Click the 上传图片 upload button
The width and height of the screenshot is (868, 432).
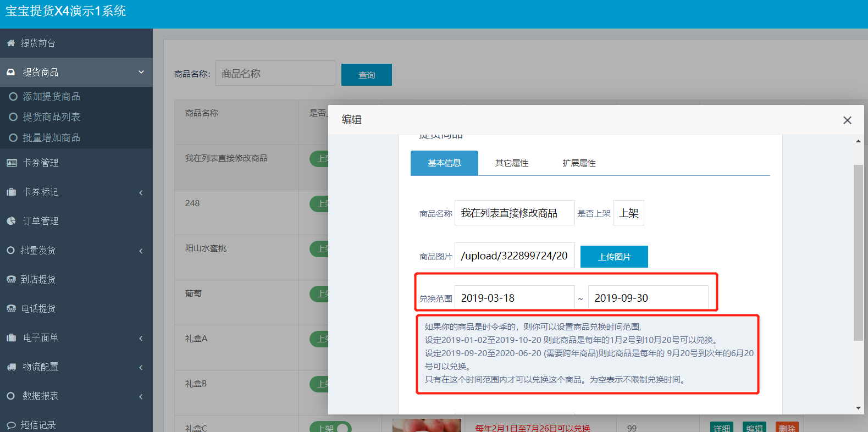click(x=614, y=257)
